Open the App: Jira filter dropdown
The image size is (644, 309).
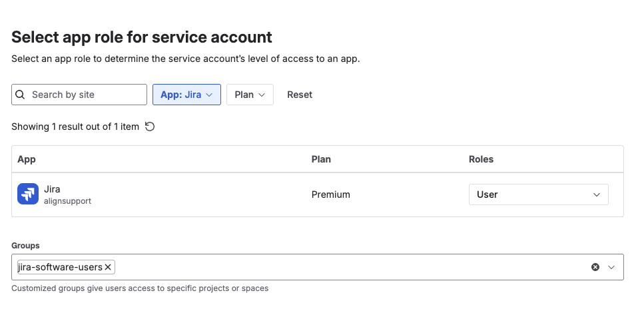pyautogui.click(x=187, y=95)
